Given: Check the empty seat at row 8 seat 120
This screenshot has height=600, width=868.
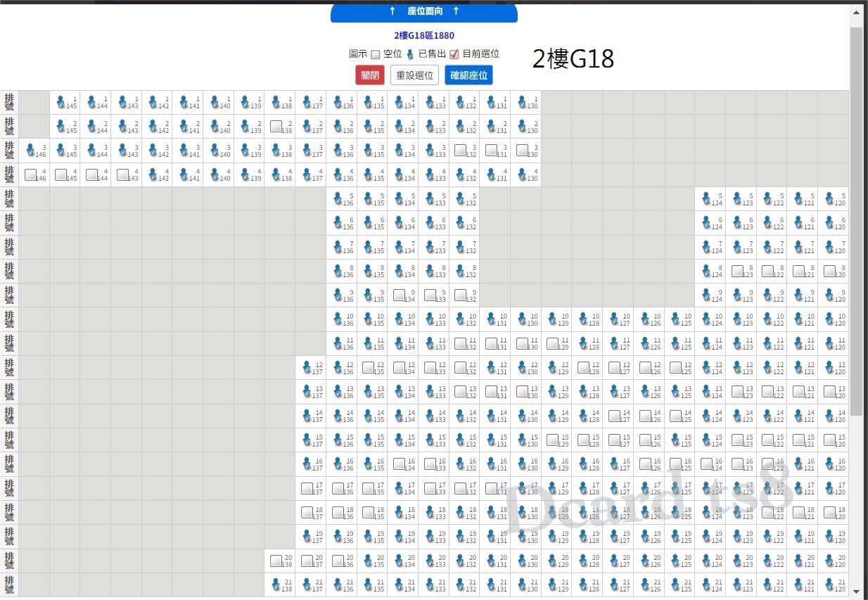Looking at the screenshot, I should 830,271.
